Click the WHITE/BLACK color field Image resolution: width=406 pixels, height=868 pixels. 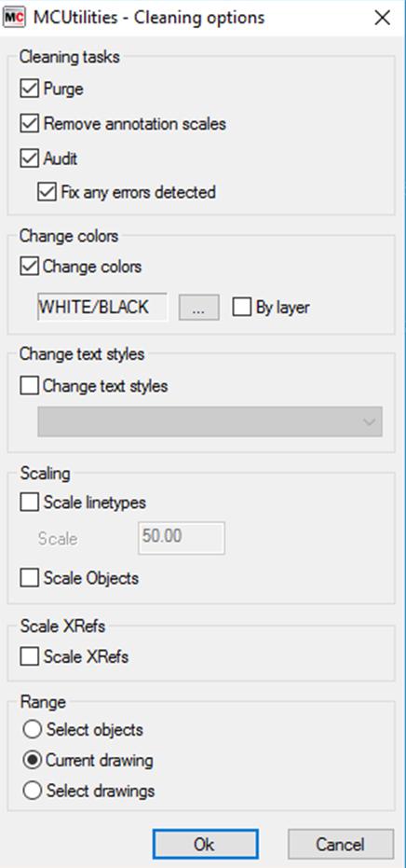(102, 308)
